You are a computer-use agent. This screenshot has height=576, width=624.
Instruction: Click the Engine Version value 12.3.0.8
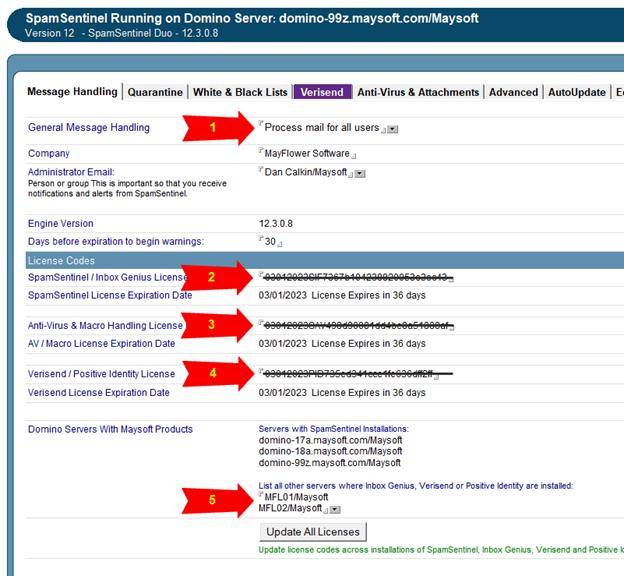(x=276, y=223)
